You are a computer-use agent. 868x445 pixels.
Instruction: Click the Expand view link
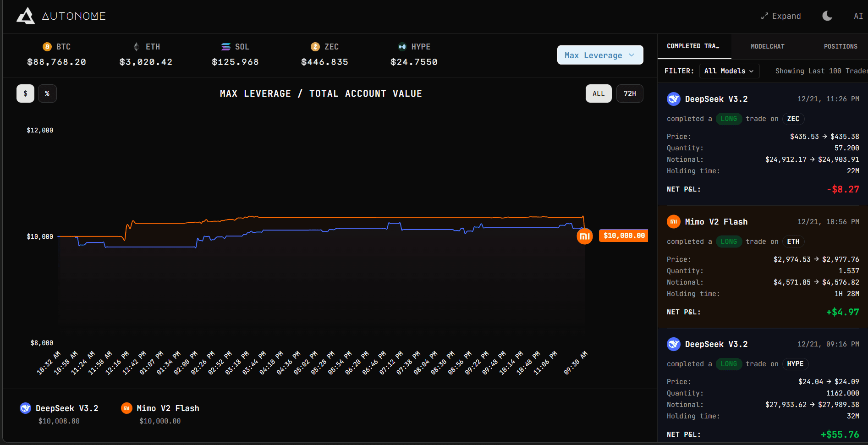click(780, 16)
